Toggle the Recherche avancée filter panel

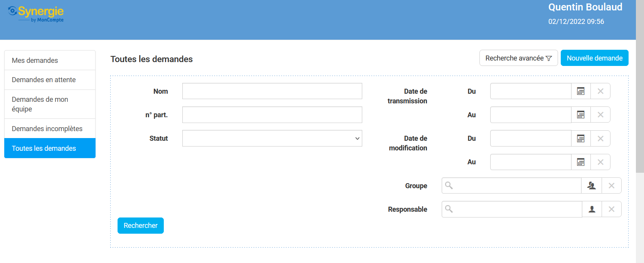click(518, 58)
